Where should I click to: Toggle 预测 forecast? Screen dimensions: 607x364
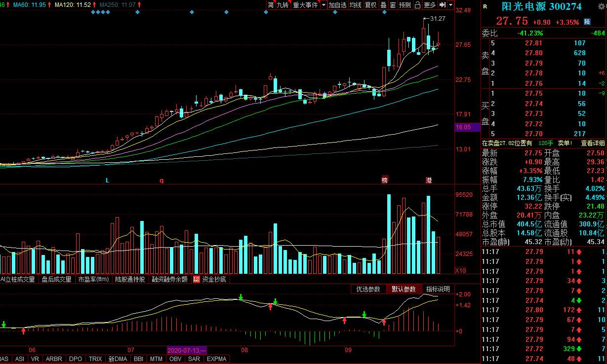[405, 5]
